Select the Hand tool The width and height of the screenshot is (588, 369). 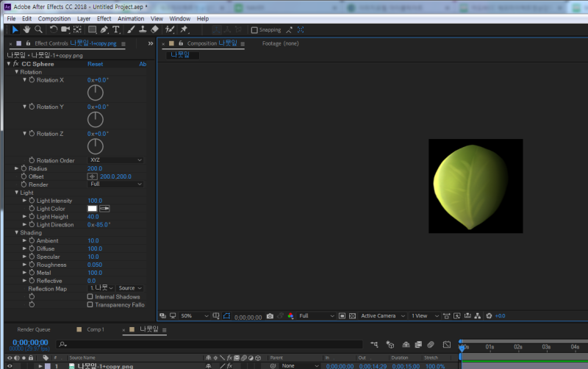(26, 29)
